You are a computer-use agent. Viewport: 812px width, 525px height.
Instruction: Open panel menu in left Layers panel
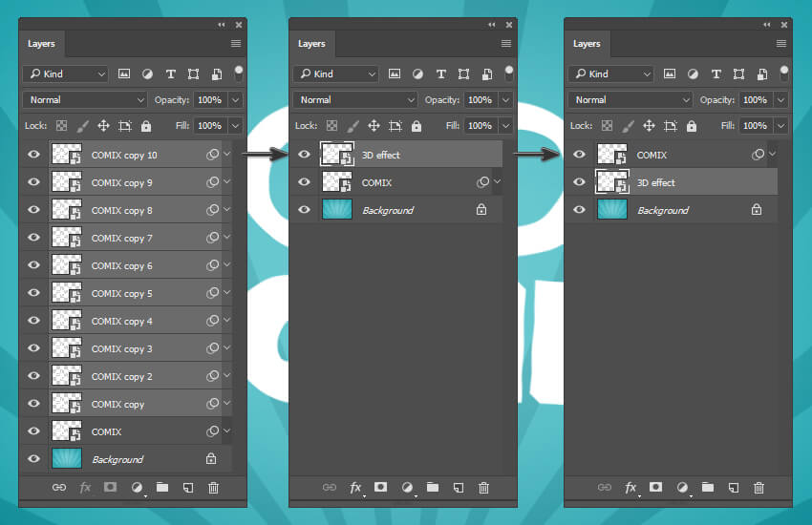tap(236, 44)
